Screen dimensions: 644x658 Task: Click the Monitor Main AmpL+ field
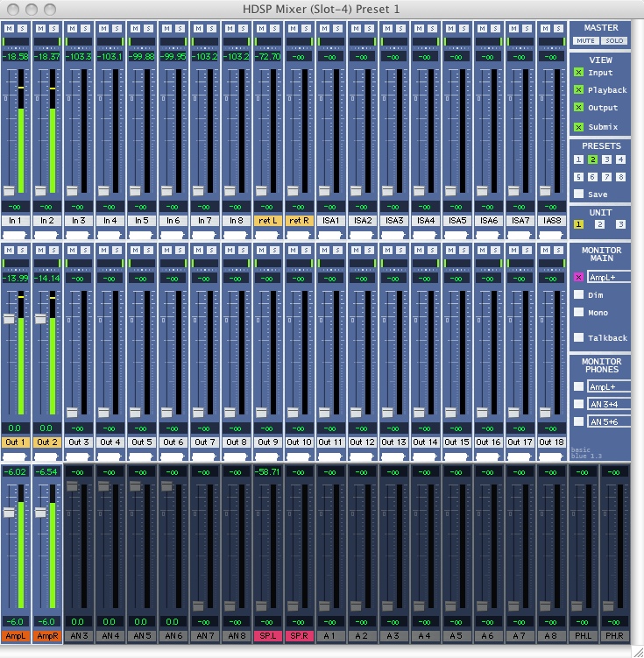click(609, 277)
